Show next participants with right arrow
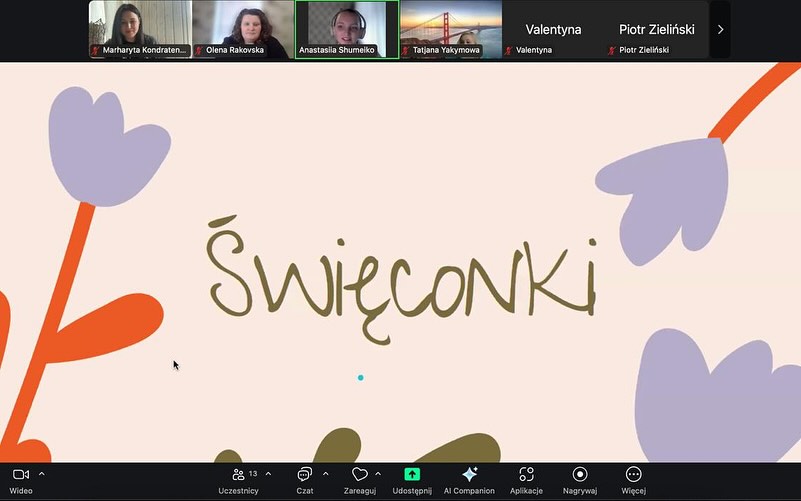Viewport: 801px width, 501px height. [720, 30]
